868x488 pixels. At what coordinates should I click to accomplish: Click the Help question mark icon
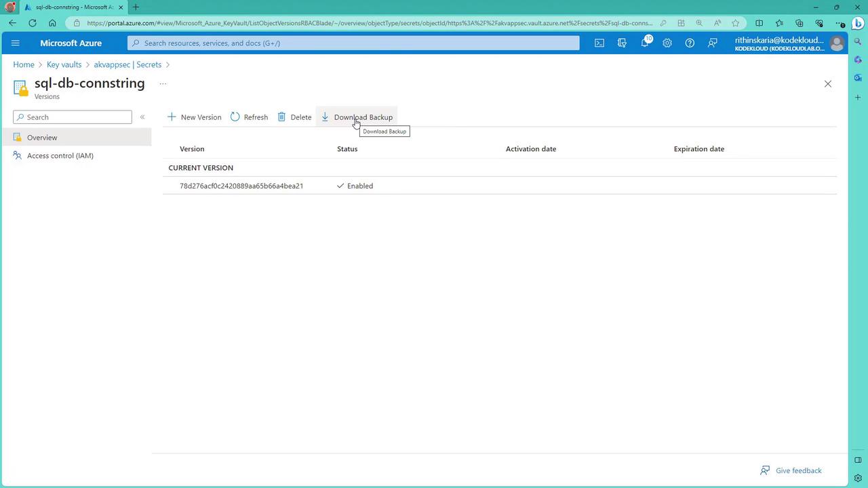click(x=690, y=43)
